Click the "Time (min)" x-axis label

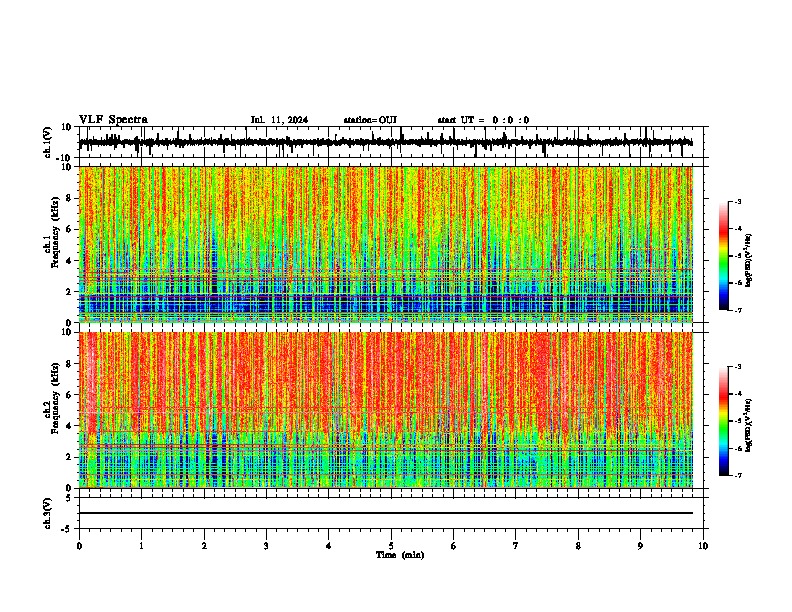(x=400, y=555)
